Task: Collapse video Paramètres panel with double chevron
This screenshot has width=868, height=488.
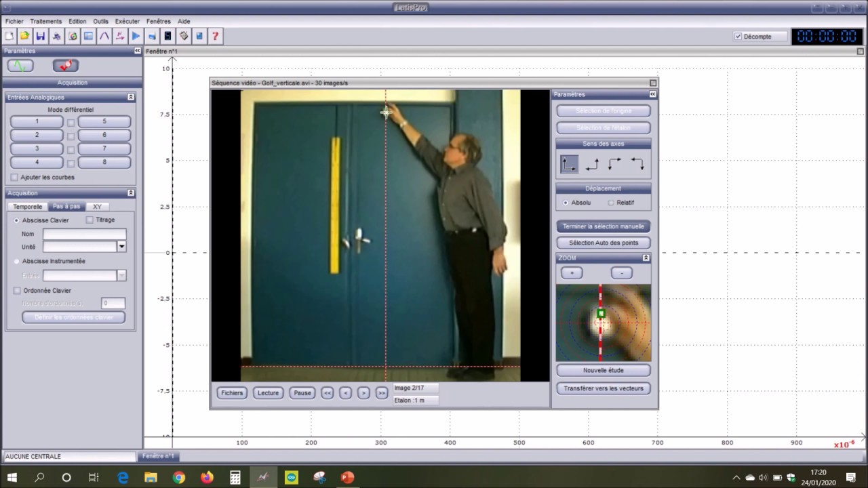Action: tap(652, 94)
